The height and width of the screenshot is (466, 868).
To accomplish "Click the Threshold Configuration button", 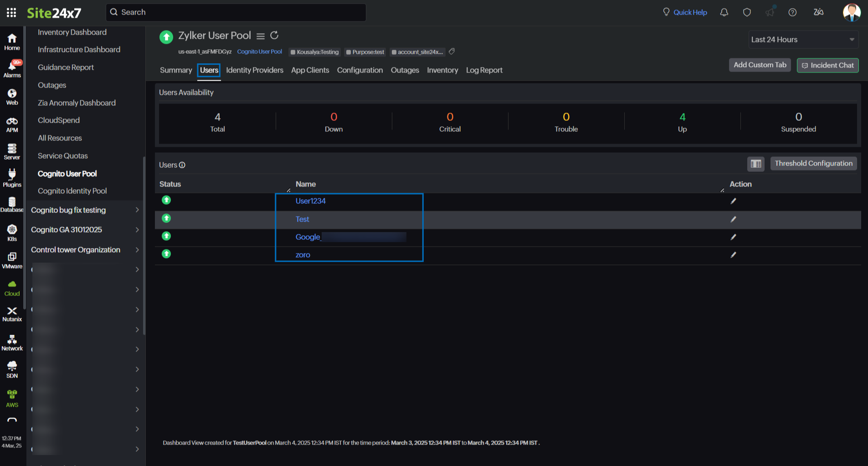I will 813,164.
